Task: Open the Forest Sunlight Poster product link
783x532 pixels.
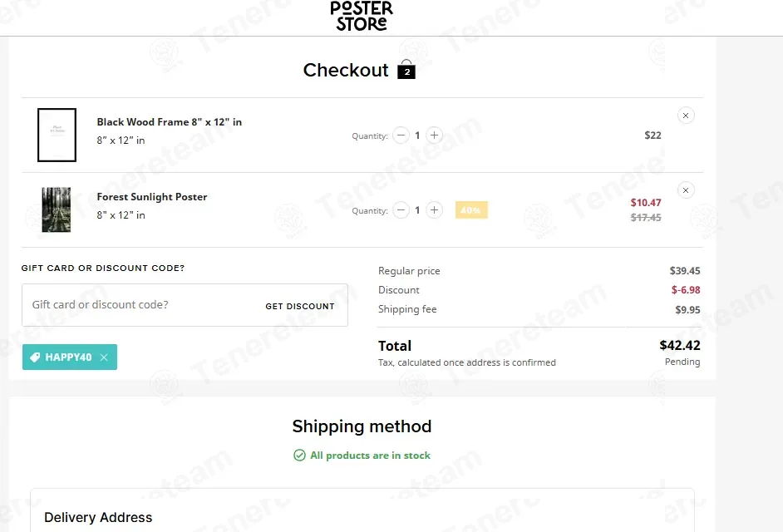Action: [152, 197]
